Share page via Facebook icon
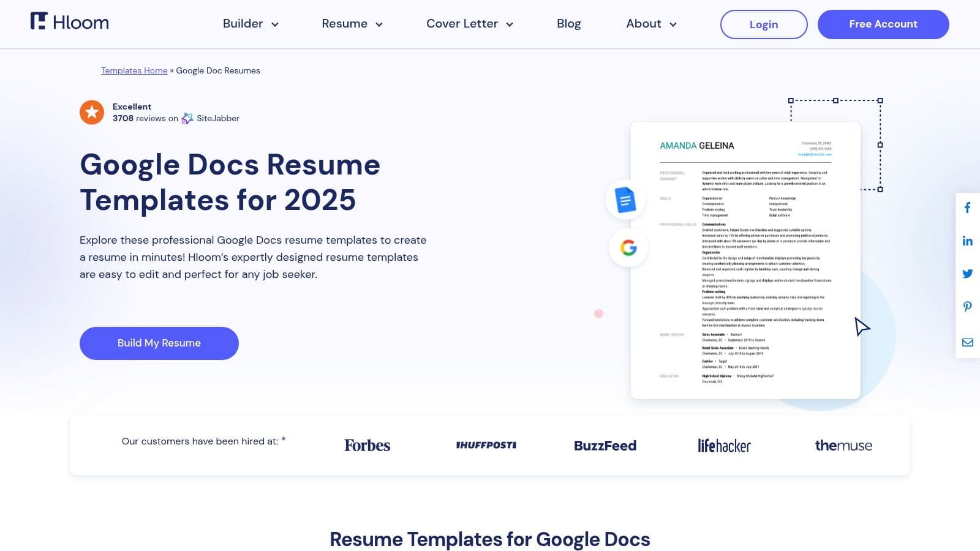Screen dimensions: 980x551 point(967,208)
